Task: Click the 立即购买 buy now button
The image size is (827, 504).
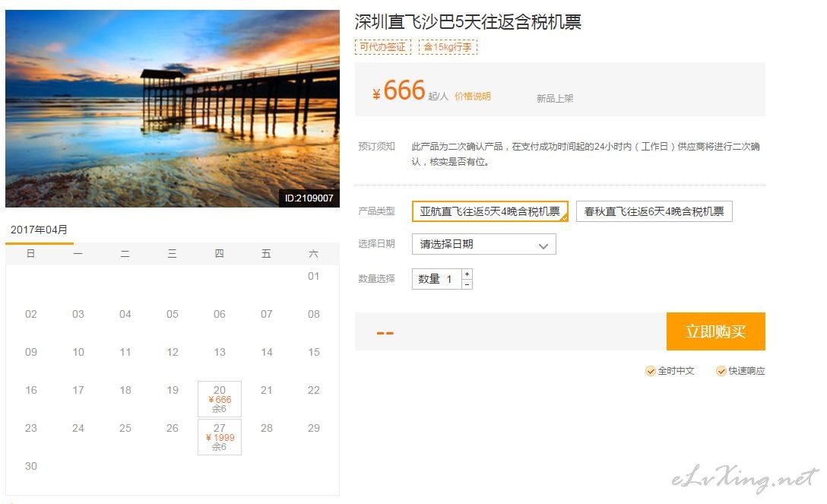Action: [x=716, y=331]
